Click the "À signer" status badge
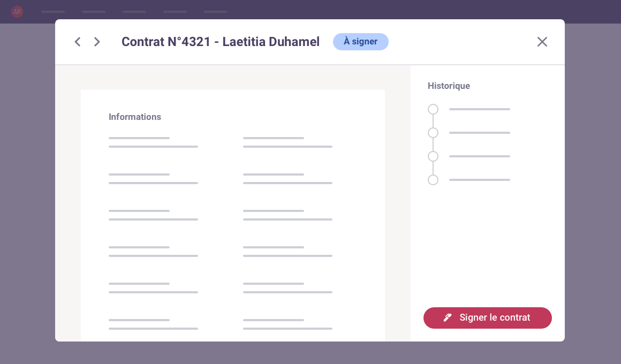This screenshot has height=364, width=621. pyautogui.click(x=361, y=42)
